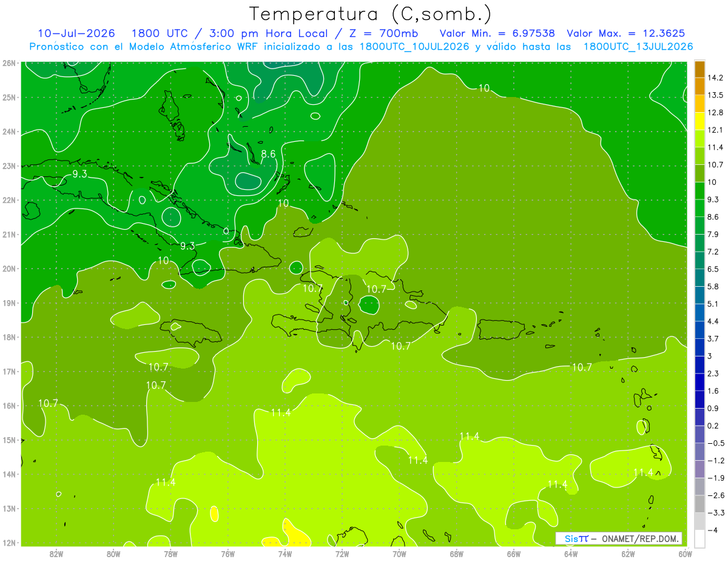Screen dimensions: 728x562
Task: Click the 25N latitude axis label
Action: pyautogui.click(x=9, y=97)
